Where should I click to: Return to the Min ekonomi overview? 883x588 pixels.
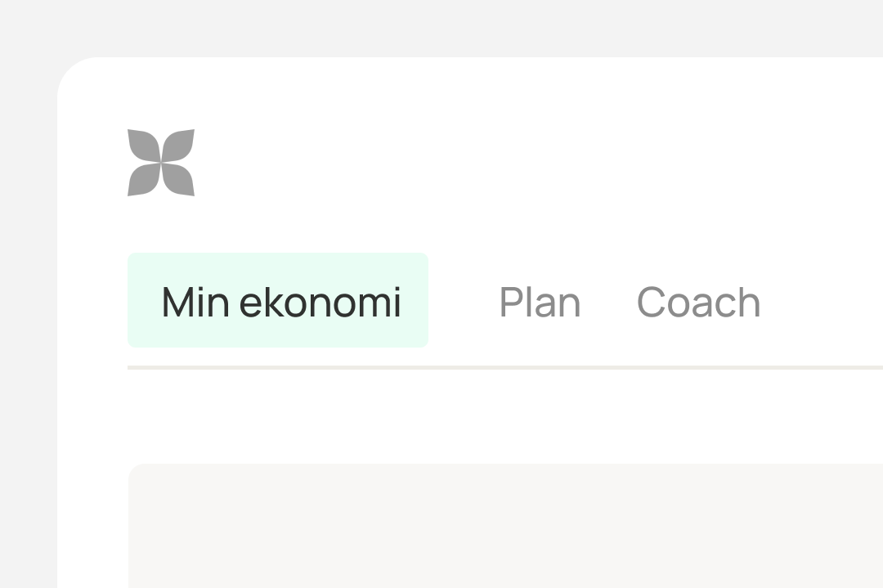click(278, 301)
